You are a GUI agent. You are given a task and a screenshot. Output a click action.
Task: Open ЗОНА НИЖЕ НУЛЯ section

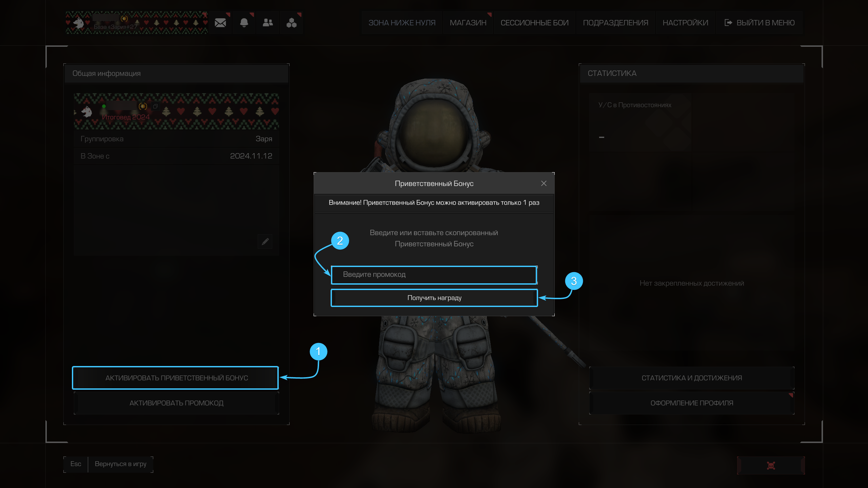(402, 23)
